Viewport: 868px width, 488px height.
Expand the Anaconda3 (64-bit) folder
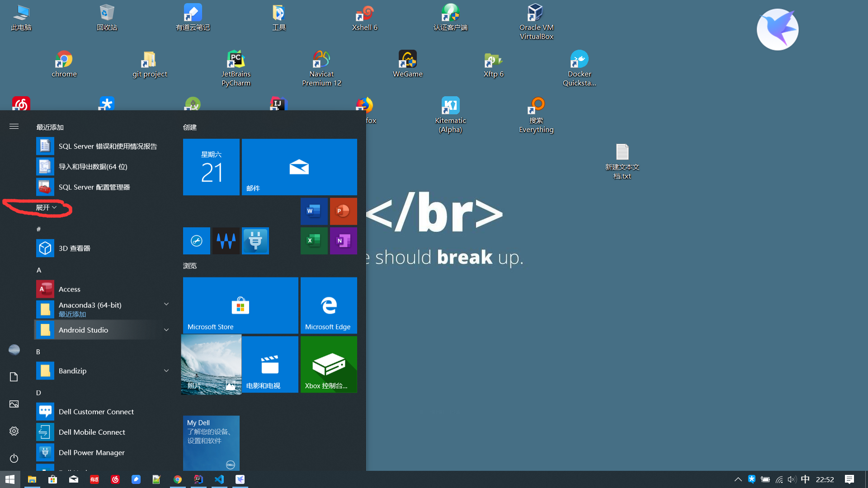pos(166,305)
